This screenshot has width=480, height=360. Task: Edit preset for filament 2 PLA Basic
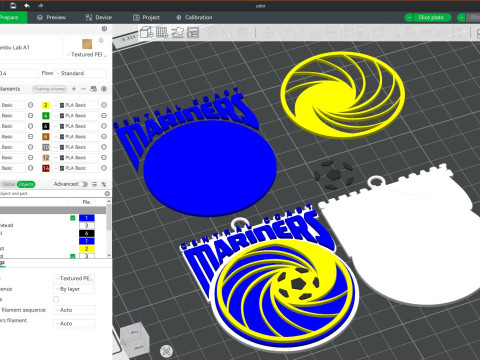pos(104,105)
